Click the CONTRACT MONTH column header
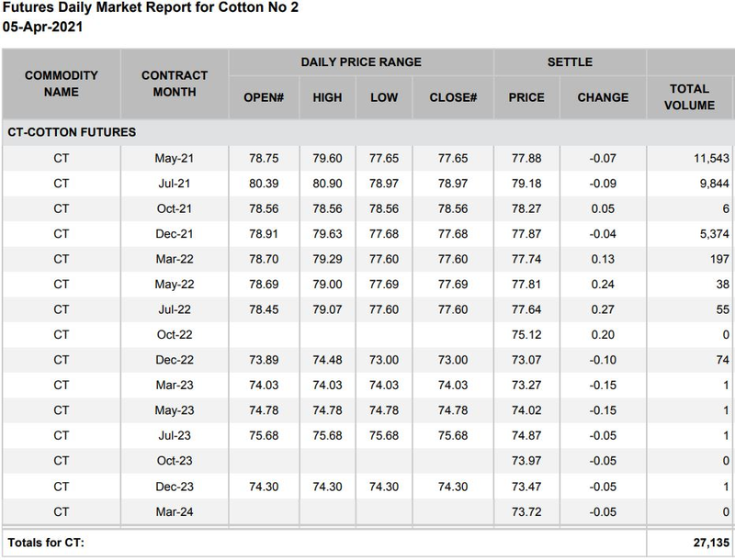This screenshot has width=735, height=560. tap(173, 83)
